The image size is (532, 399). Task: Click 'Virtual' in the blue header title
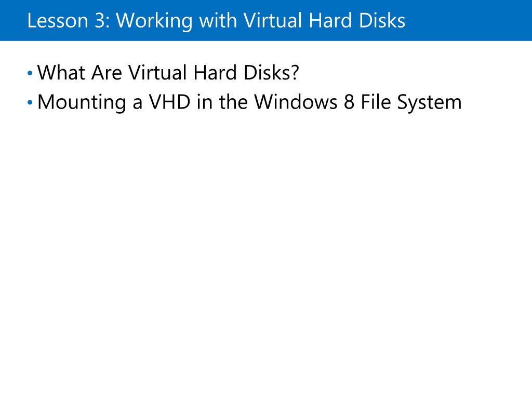pos(273,21)
